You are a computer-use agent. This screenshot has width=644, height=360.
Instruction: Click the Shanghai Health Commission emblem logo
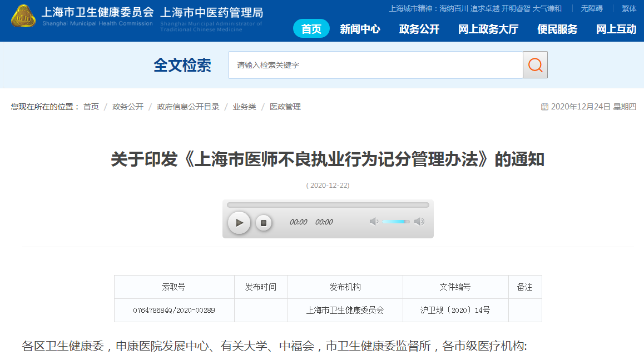click(23, 16)
